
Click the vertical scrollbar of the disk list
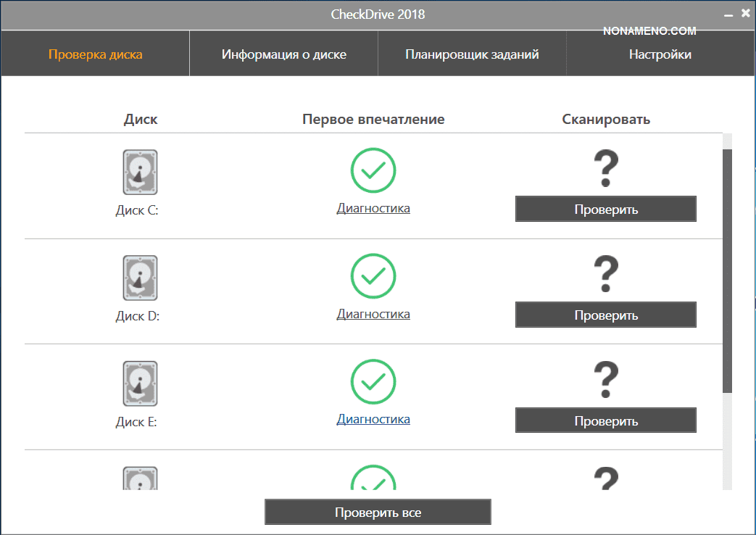(x=727, y=268)
